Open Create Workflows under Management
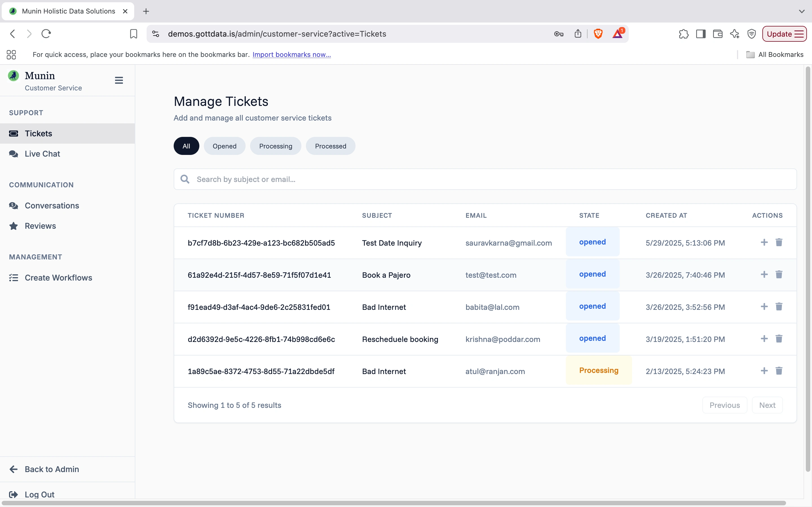 click(x=58, y=277)
